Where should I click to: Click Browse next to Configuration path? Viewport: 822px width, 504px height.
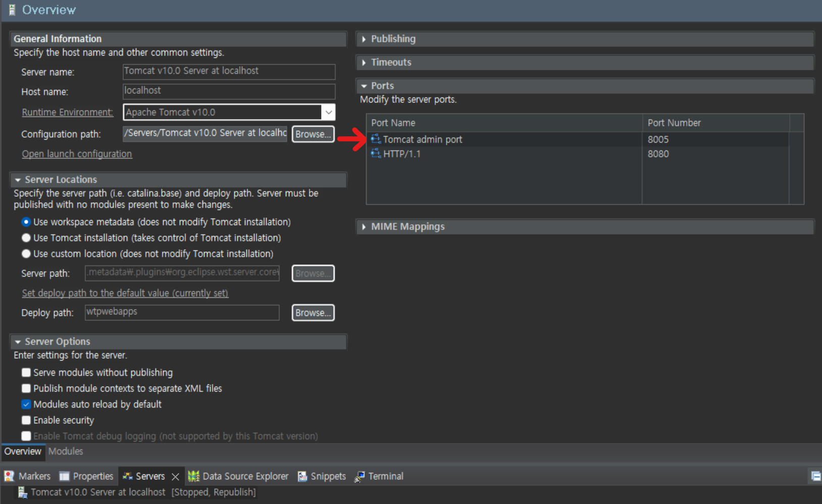[313, 134]
